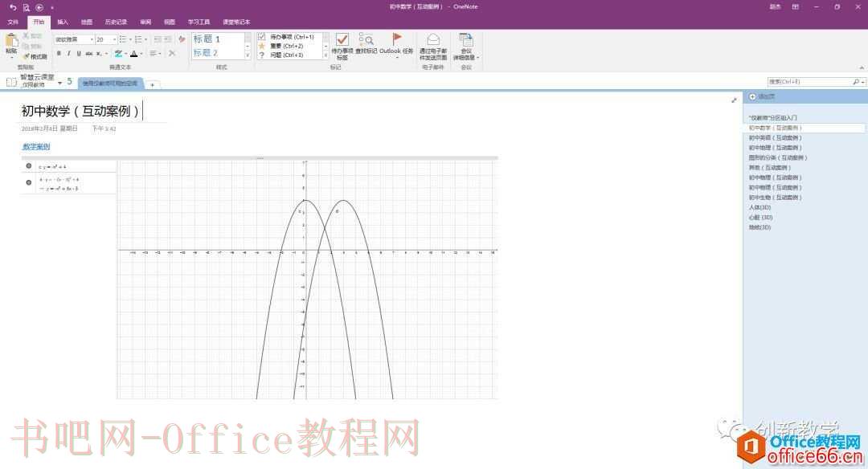
Task: Toggle Bold formatting
Action: (59, 54)
